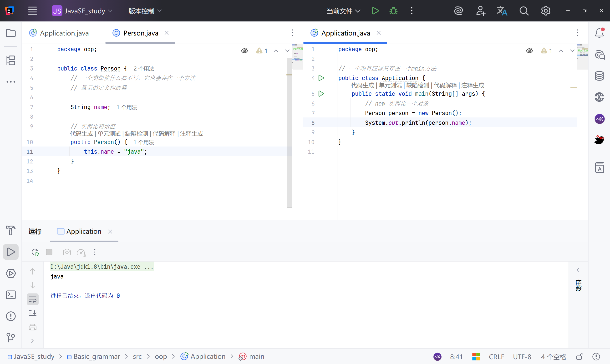Screen dimensions: 610x364
Task: Open the Notifications bell icon
Action: coord(599,33)
